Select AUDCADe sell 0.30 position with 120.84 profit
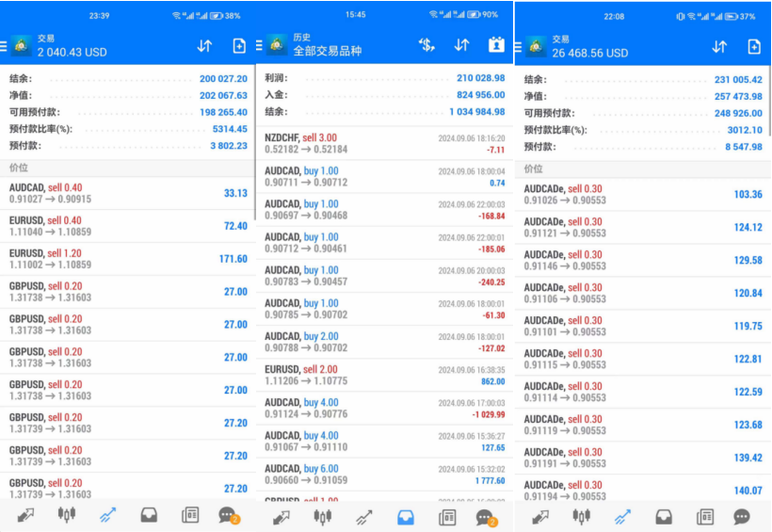Image resolution: width=772 pixels, height=532 pixels. [643, 293]
